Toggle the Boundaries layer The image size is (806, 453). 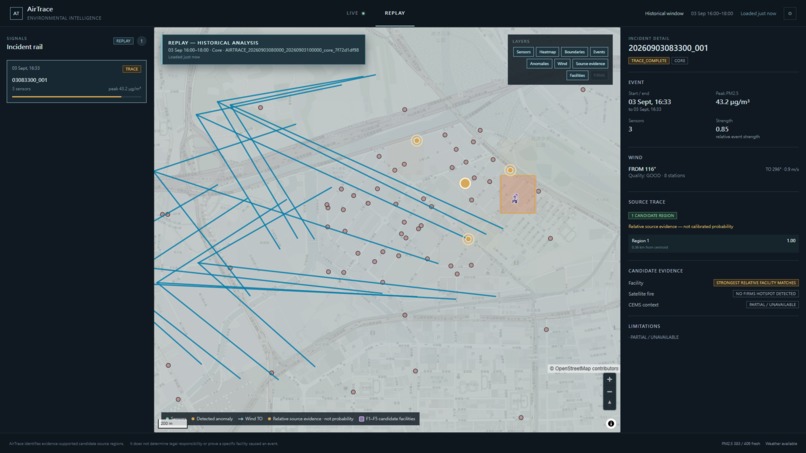[x=574, y=52]
